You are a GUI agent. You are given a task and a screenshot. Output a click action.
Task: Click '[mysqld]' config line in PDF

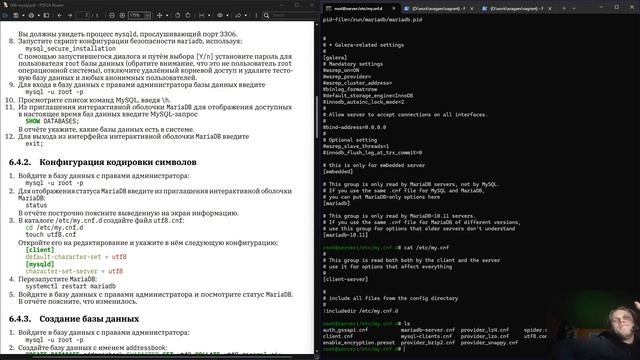(40, 264)
